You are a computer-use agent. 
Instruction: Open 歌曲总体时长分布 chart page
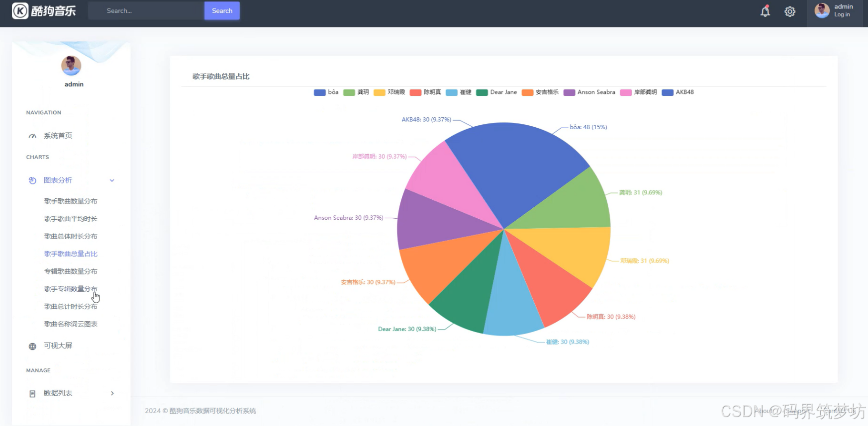click(71, 236)
